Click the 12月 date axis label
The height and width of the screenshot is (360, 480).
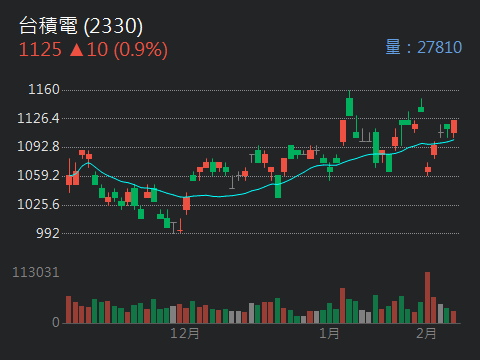(185, 333)
